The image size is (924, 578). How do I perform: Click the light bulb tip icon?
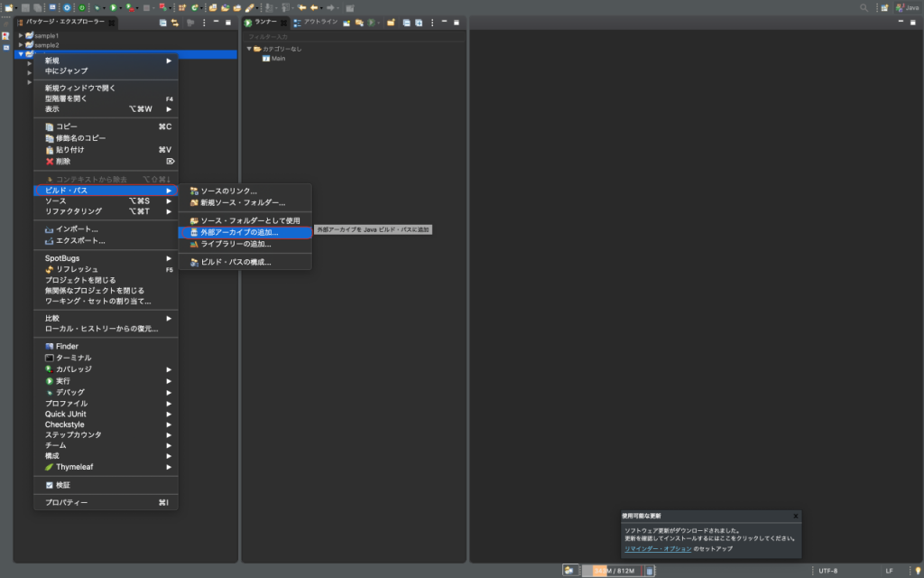[917, 570]
